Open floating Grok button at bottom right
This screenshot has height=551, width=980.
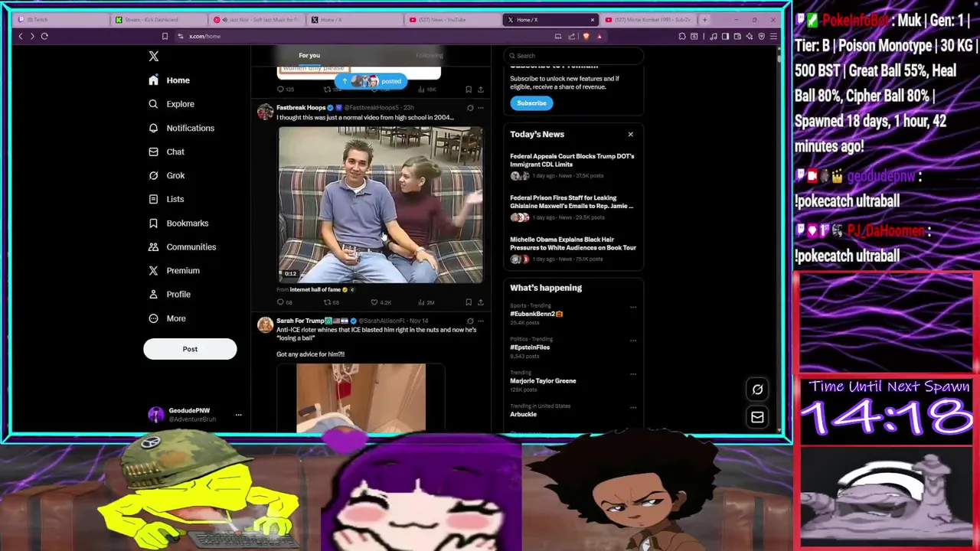(757, 389)
